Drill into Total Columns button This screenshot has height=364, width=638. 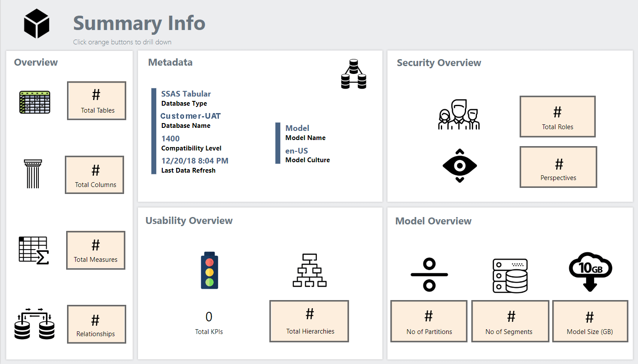click(94, 175)
